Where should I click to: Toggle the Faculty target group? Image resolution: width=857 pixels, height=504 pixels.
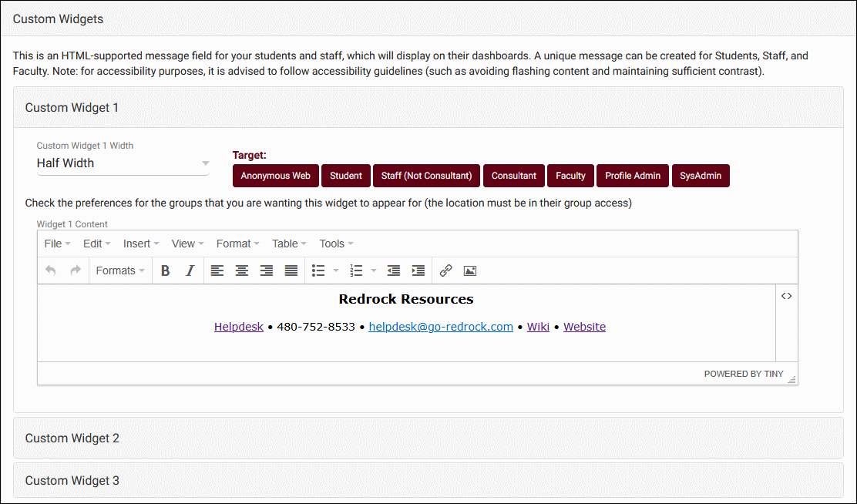point(570,176)
